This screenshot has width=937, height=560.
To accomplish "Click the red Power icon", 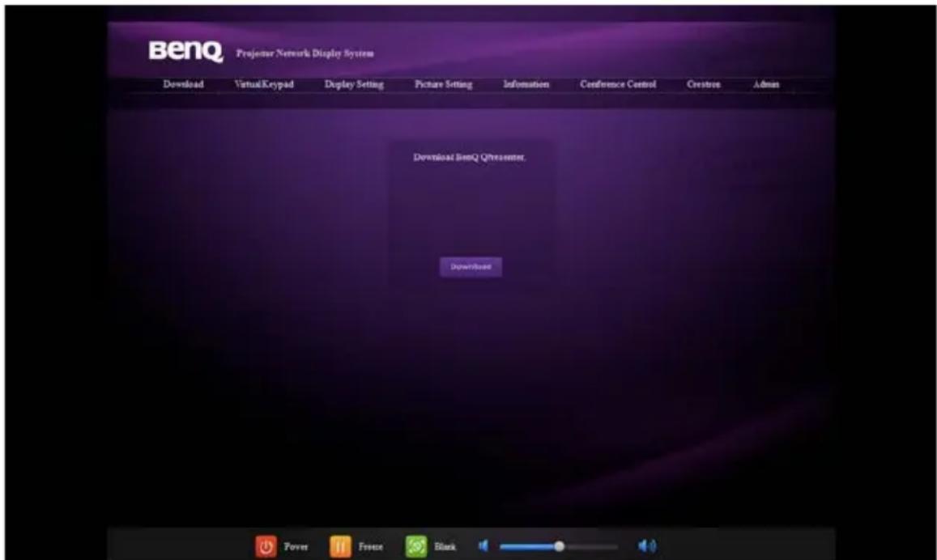I will pyautogui.click(x=266, y=546).
